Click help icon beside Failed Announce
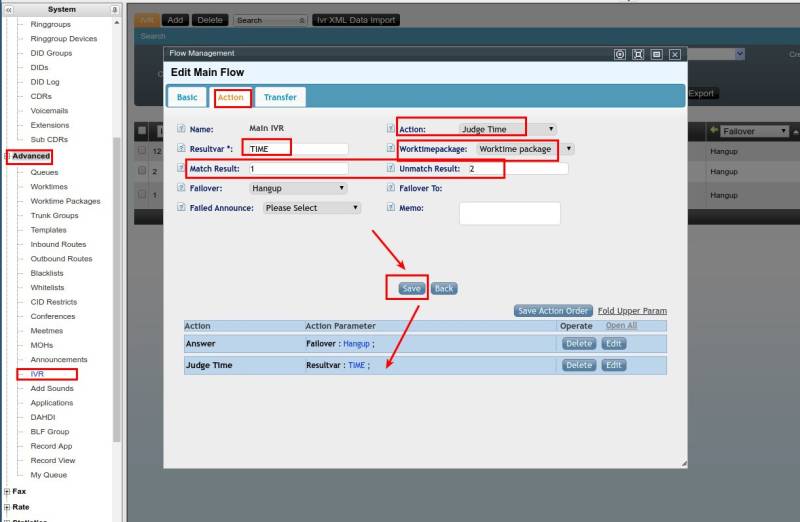The image size is (800, 522). coord(181,208)
